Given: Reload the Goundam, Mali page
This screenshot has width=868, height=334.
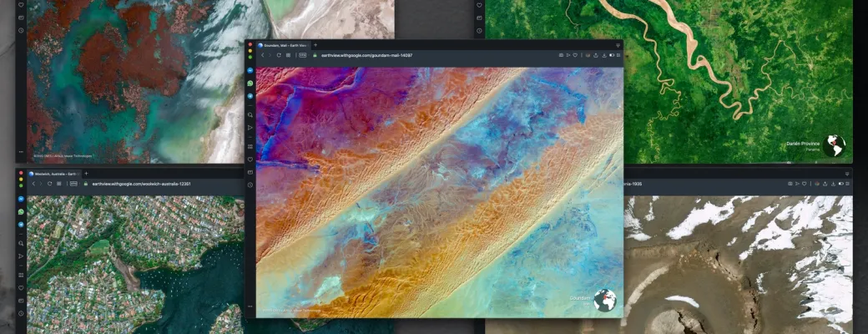Looking at the screenshot, I should coord(279,55).
